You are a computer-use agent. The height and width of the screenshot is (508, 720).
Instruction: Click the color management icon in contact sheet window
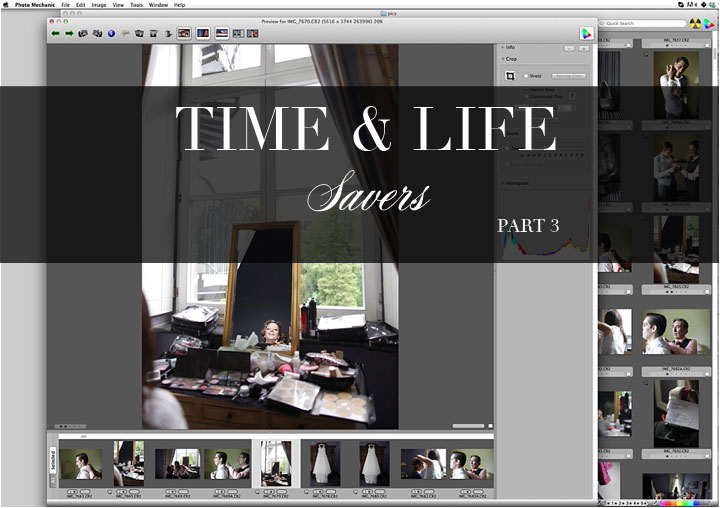[709, 23]
